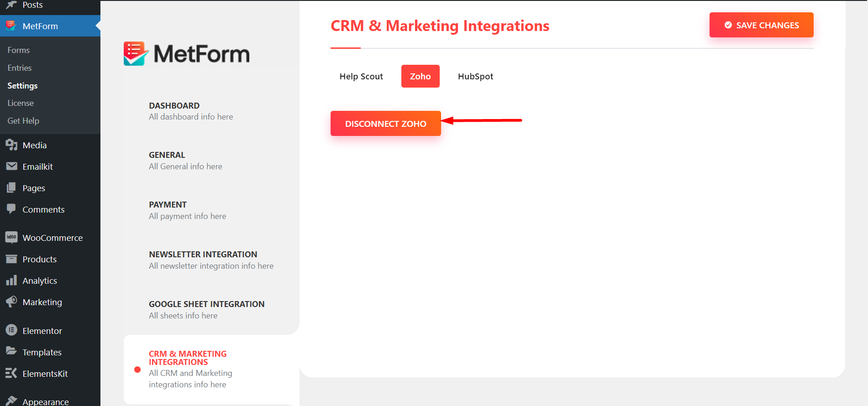Click the CRM & Marketing Integrations heading
This screenshot has width=868, height=406.
[440, 26]
